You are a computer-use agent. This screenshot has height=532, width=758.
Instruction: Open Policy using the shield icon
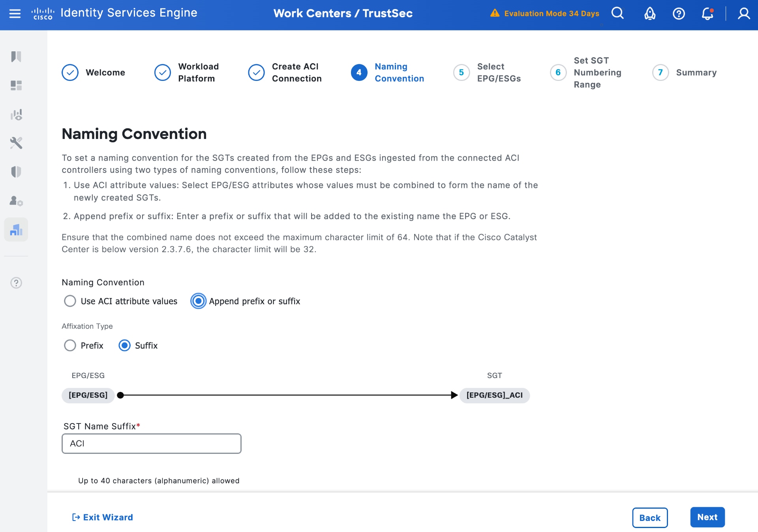(16, 172)
